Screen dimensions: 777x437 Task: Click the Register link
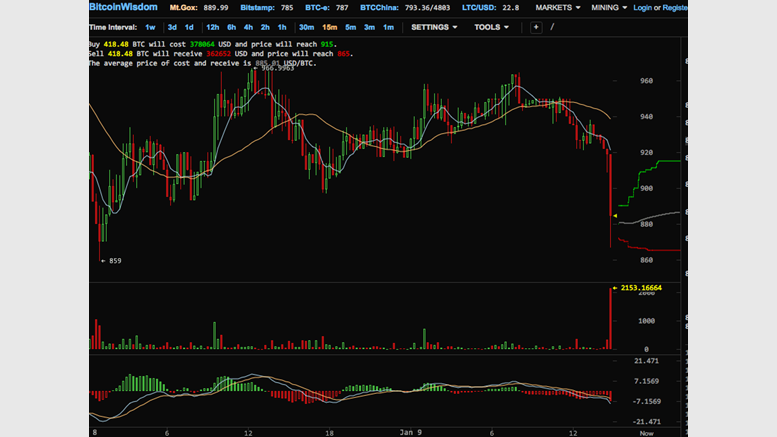point(675,8)
